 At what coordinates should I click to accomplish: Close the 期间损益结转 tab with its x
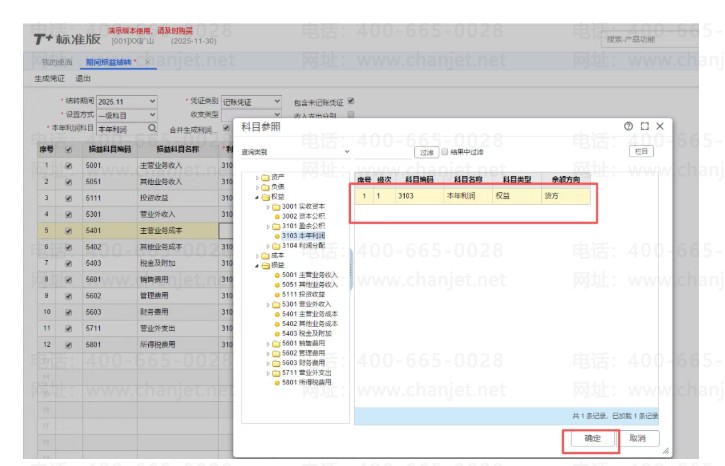click(x=147, y=61)
